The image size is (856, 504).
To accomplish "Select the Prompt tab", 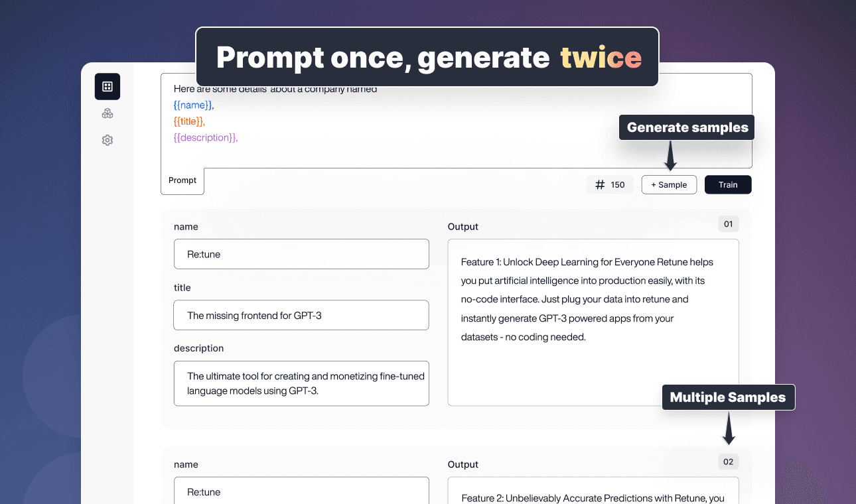I will [x=182, y=180].
